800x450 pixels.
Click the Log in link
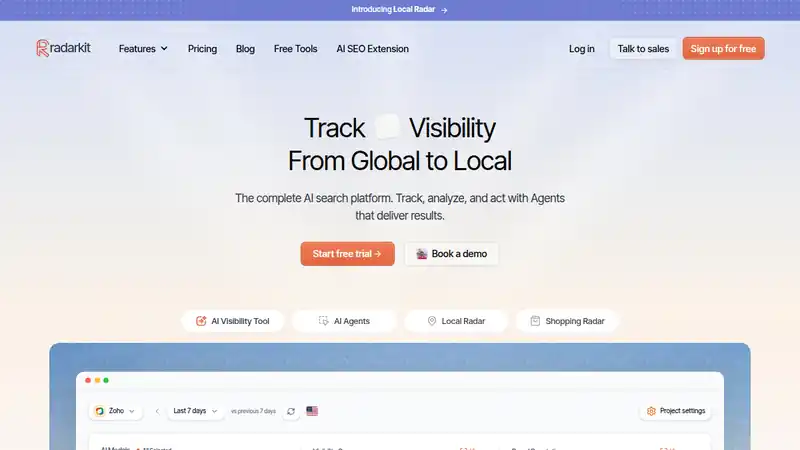tap(582, 48)
